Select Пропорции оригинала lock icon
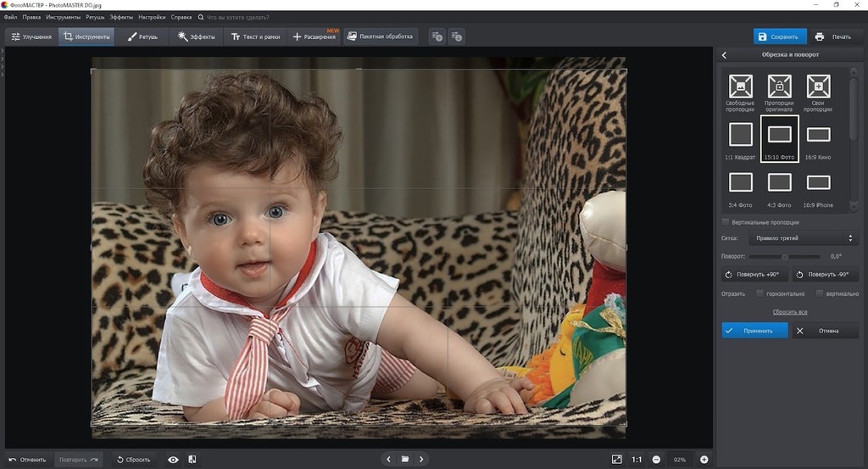This screenshot has width=868, height=469. click(779, 87)
